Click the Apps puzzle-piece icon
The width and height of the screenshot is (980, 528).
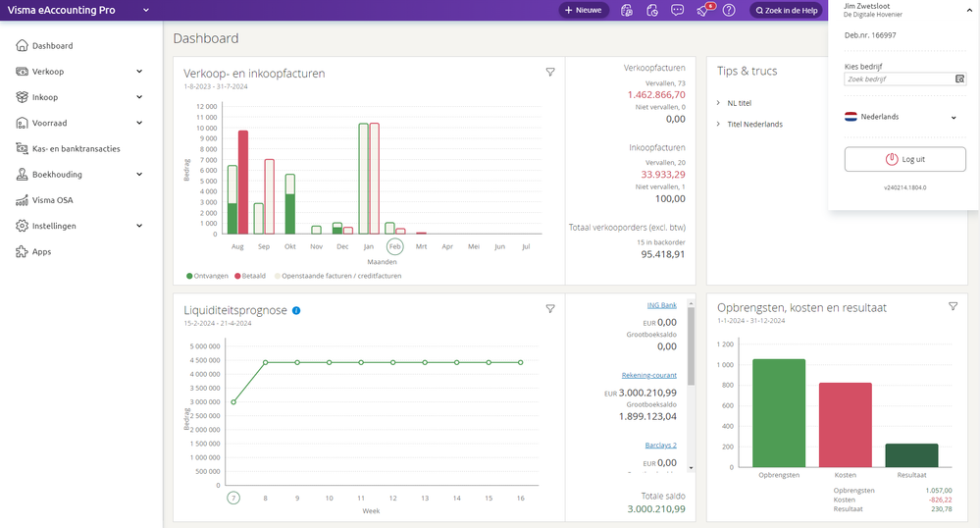coord(22,251)
